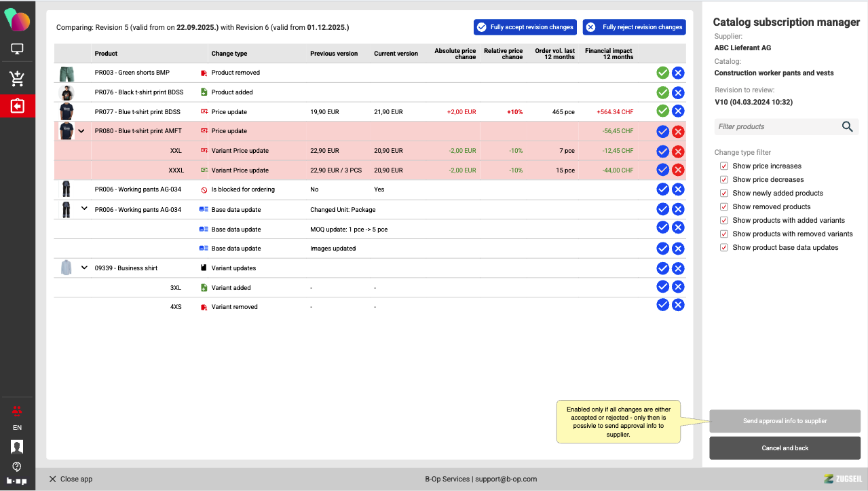Collapse the 09339 Business shirt variants

[84, 268]
